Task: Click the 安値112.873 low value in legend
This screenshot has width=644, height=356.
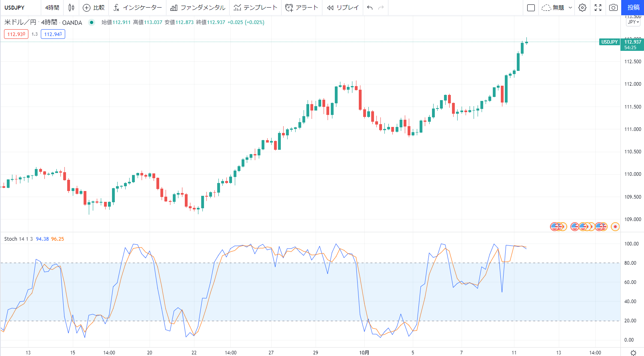Action: (179, 22)
